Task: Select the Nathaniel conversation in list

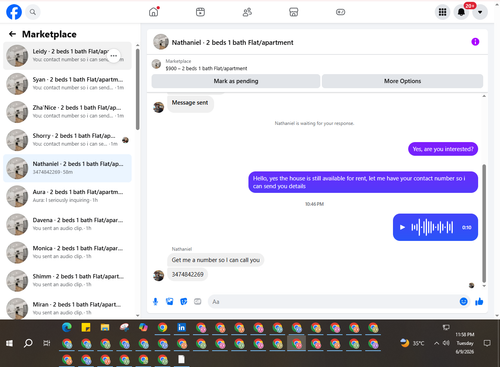Action: click(x=67, y=168)
